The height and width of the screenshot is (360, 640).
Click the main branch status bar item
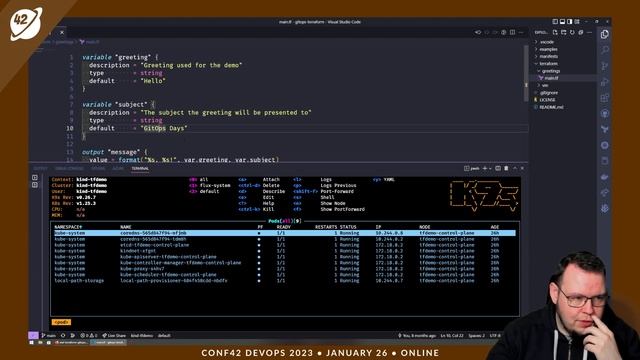[x=49, y=336]
